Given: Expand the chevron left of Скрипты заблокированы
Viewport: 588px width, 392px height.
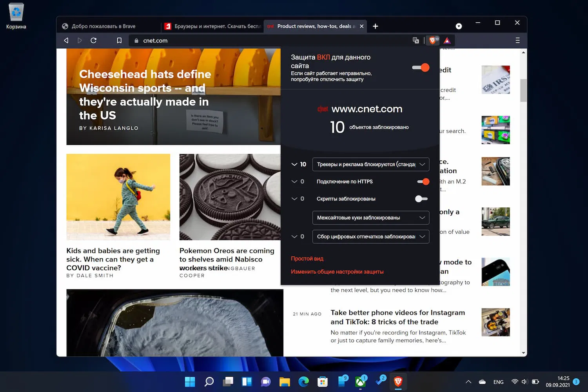Looking at the screenshot, I should [x=294, y=199].
